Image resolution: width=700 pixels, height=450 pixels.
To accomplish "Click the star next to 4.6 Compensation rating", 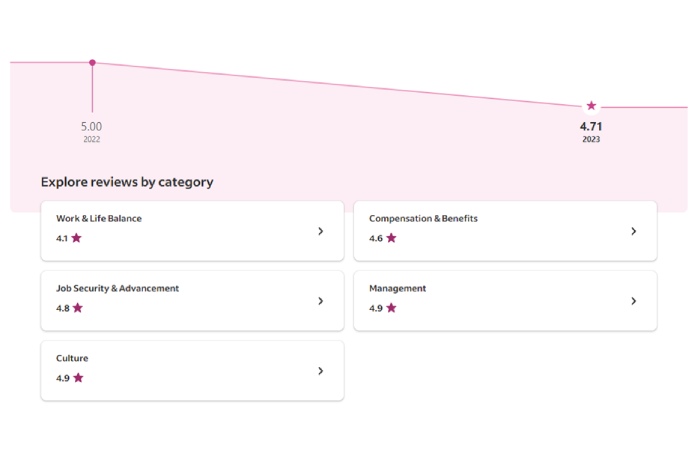I will pyautogui.click(x=391, y=238).
